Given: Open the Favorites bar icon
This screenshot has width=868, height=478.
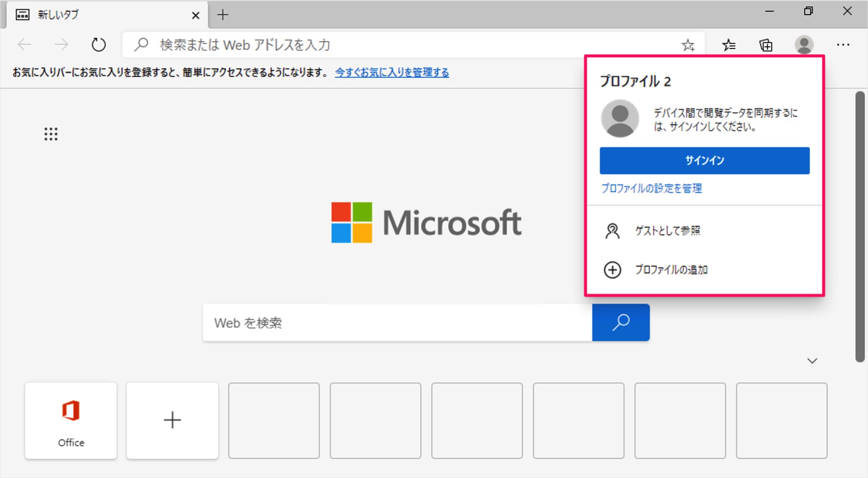Looking at the screenshot, I should pyautogui.click(x=729, y=45).
